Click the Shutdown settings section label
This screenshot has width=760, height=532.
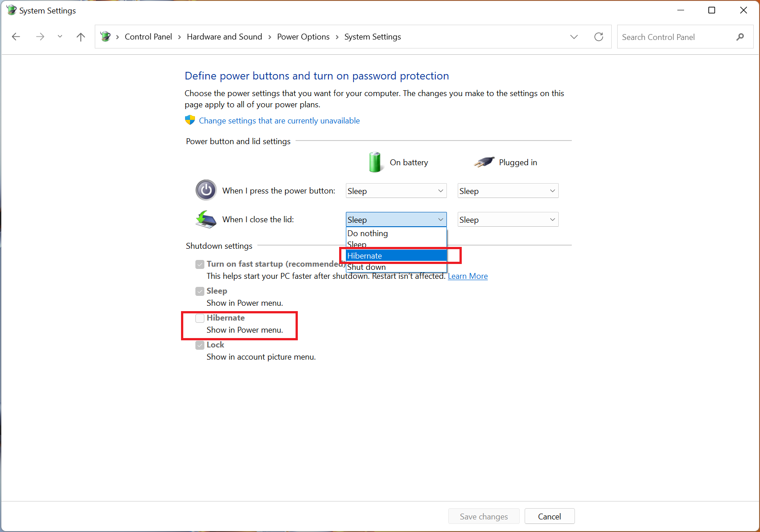tap(219, 246)
